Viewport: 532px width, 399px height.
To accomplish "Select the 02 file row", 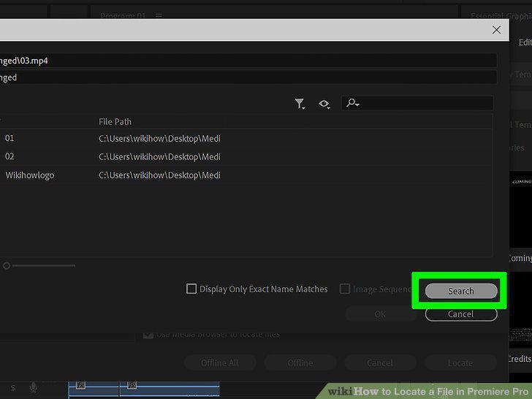I will [246, 156].
